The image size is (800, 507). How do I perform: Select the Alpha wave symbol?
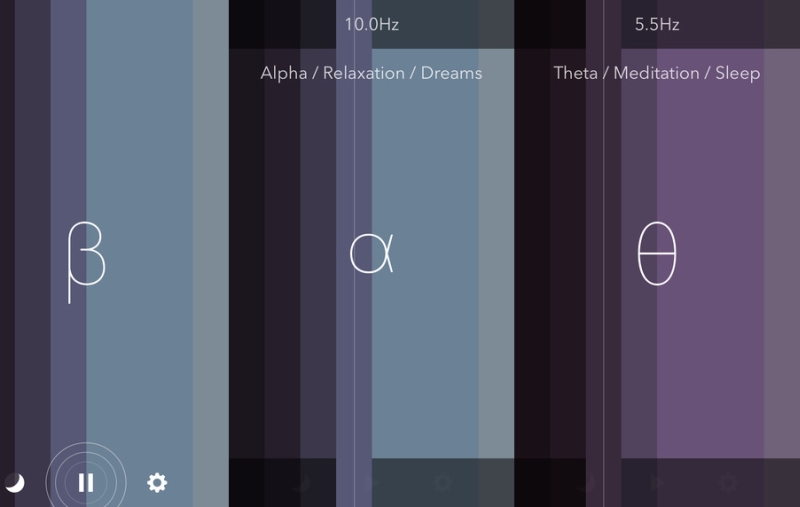pos(371,253)
